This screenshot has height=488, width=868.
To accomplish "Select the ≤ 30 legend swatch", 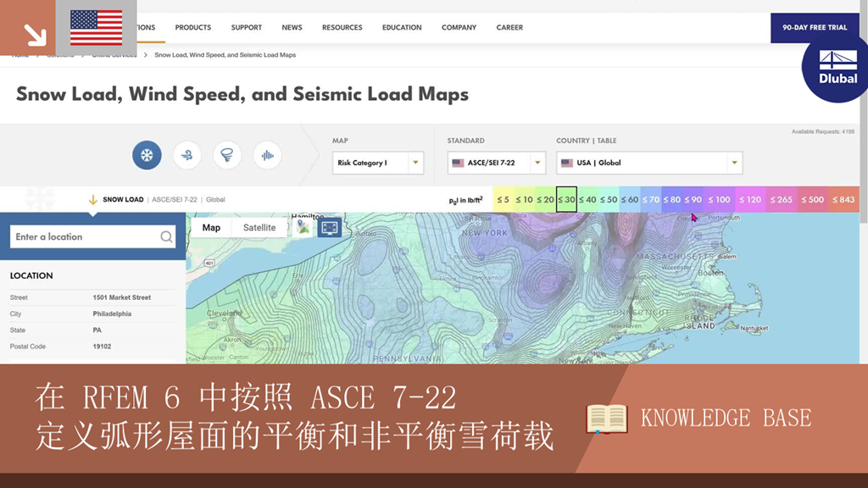I will tap(566, 200).
